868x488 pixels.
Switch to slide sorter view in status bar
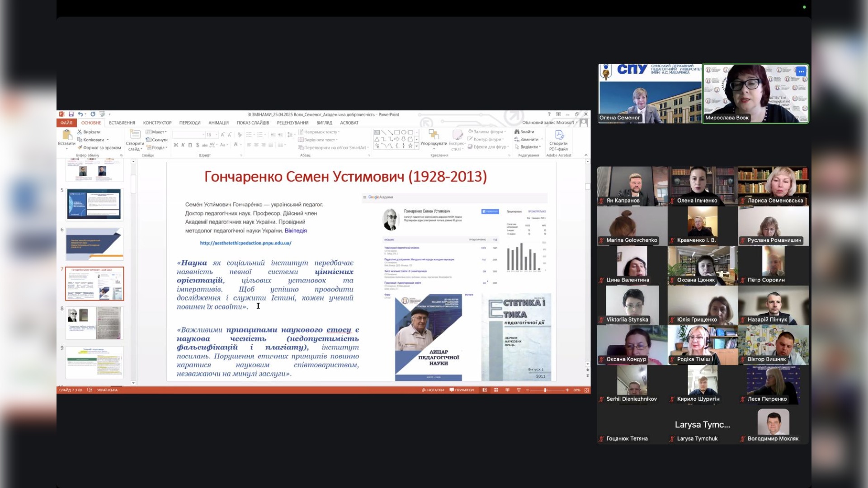[x=496, y=390]
